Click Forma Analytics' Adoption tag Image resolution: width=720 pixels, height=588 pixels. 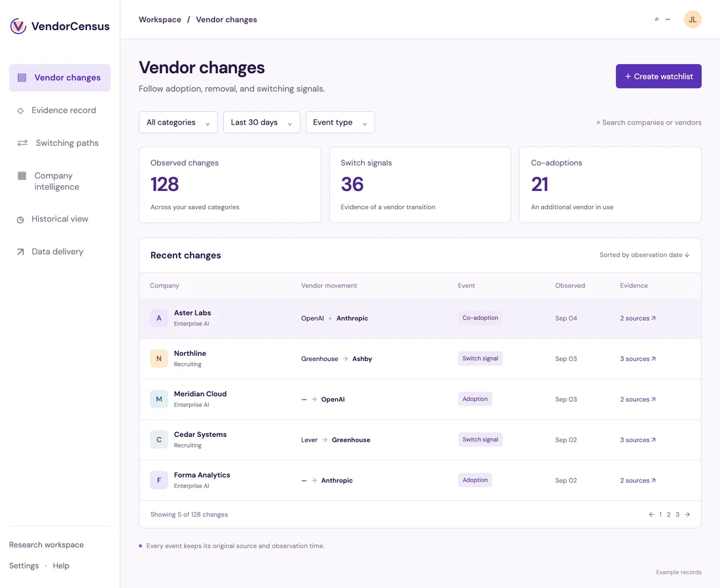475,480
